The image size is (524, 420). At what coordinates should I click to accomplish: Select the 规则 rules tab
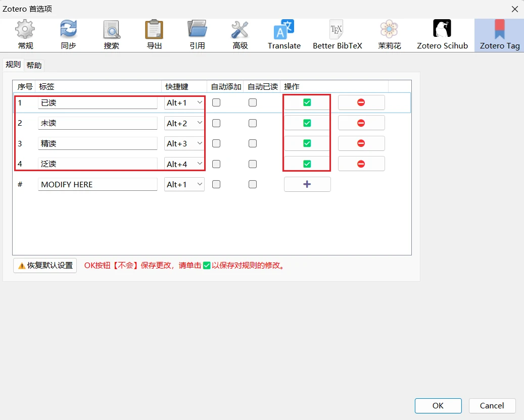coord(13,65)
